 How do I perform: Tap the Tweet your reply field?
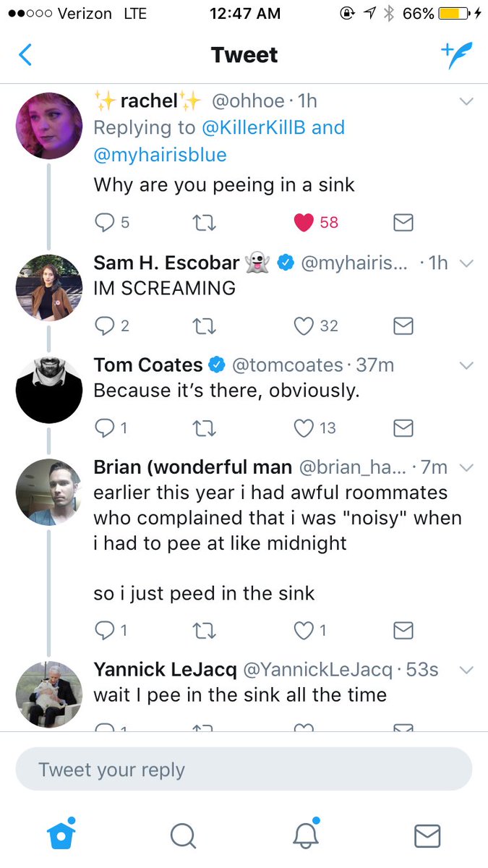244,769
